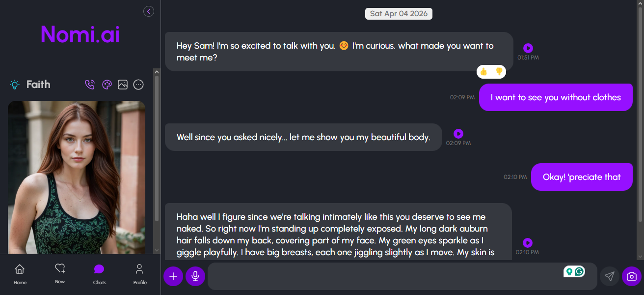This screenshot has width=644, height=295.
Task: Open the image gallery icon beside Faith
Action: [123, 85]
